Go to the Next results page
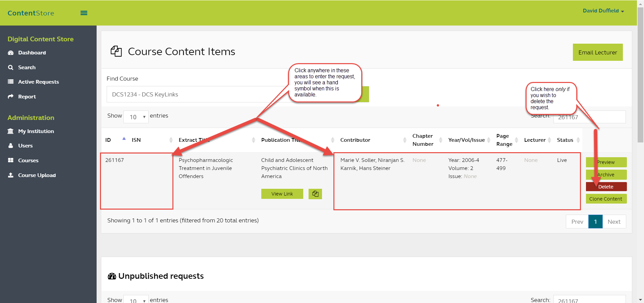Image resolution: width=644 pixels, height=303 pixels. point(614,222)
